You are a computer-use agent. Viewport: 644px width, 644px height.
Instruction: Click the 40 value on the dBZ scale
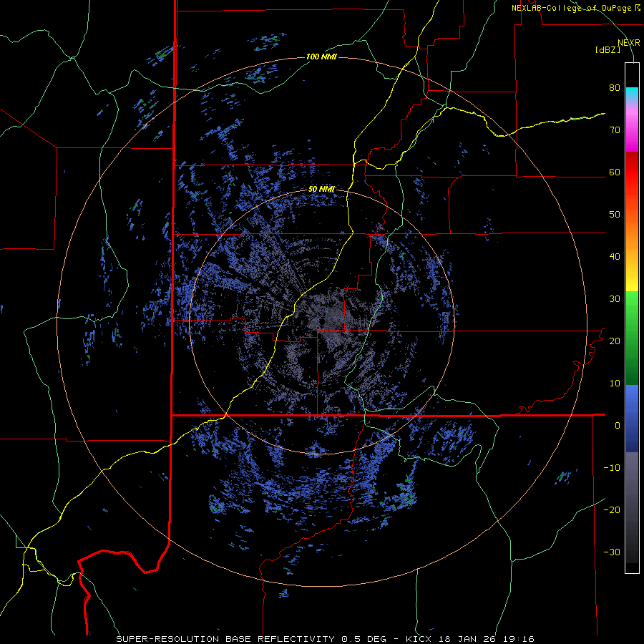(615, 257)
